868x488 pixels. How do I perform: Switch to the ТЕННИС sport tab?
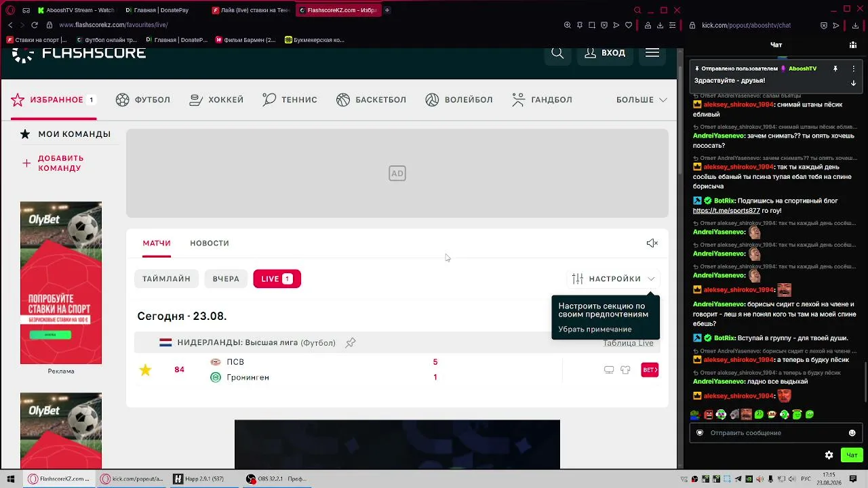coord(290,100)
